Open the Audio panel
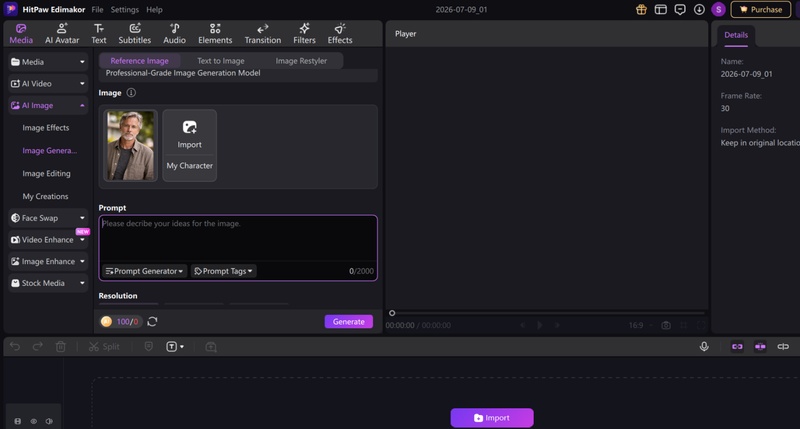 point(174,34)
